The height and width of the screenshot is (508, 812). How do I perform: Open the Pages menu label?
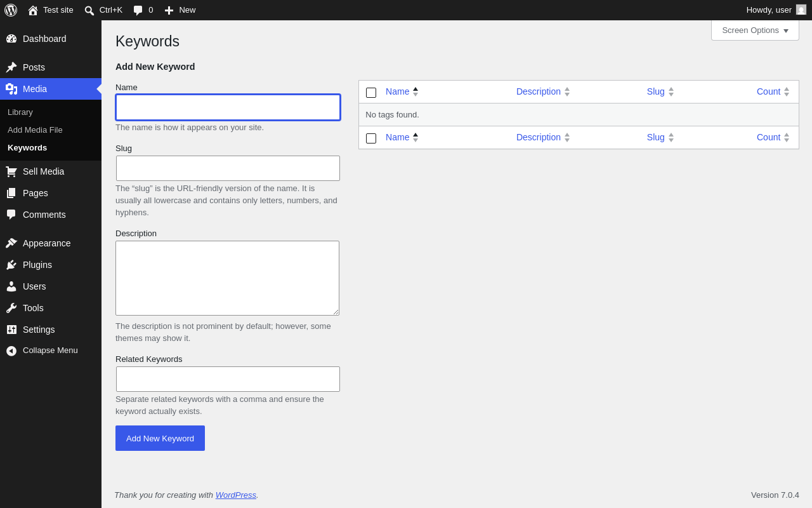36,193
